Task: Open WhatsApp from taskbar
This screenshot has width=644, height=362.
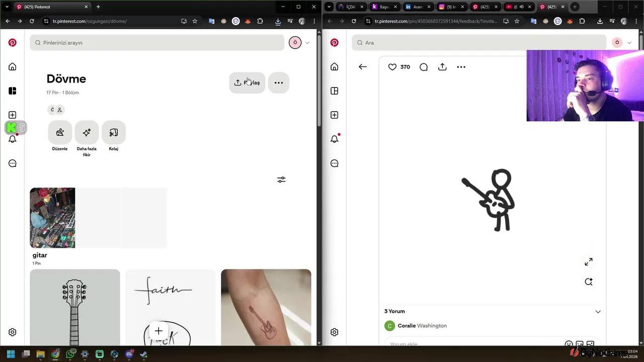Action: point(70,354)
